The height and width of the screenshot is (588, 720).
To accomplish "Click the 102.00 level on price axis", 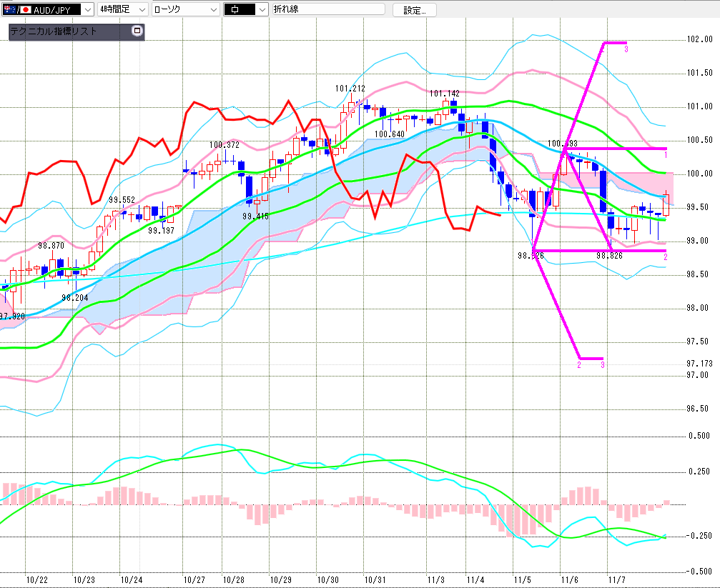I will [x=699, y=40].
